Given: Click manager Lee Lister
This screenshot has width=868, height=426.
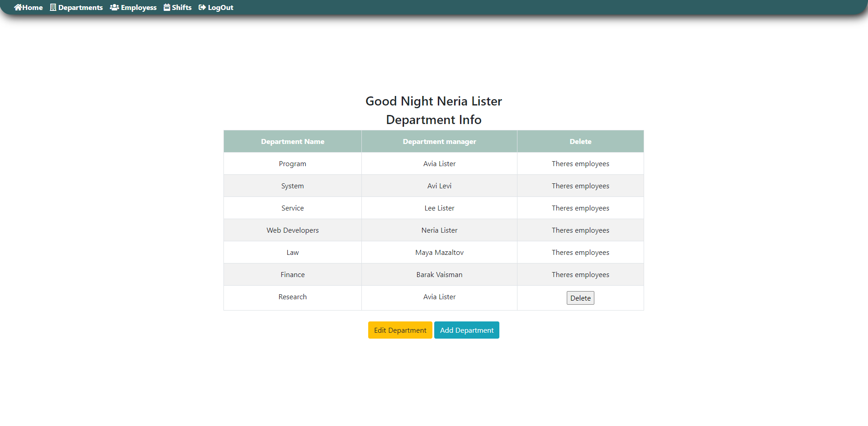Looking at the screenshot, I should 439,208.
